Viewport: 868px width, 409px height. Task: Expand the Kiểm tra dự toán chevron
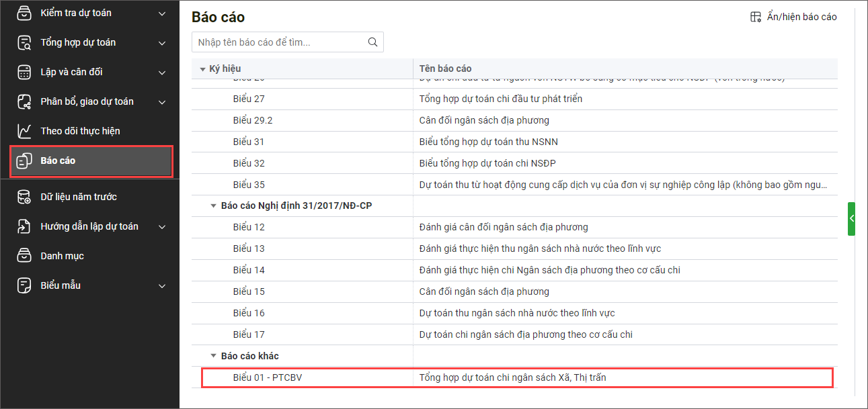[x=162, y=13]
